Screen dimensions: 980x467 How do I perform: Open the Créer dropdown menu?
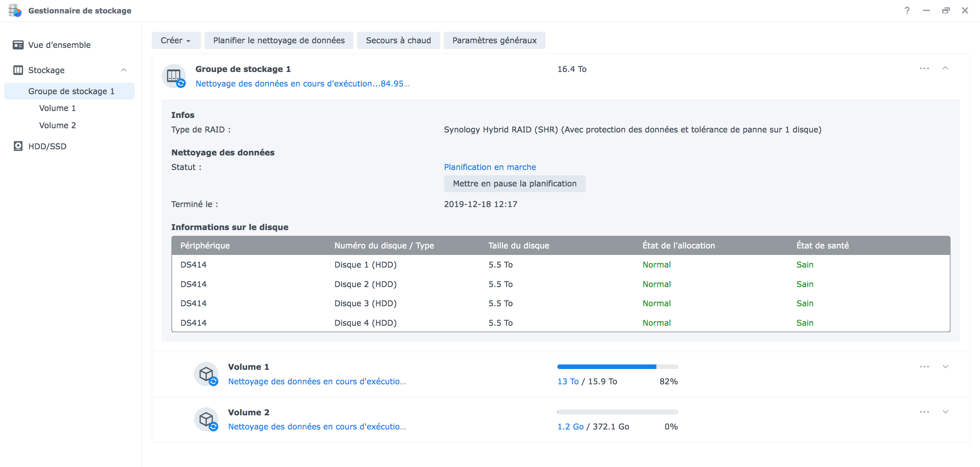pyautogui.click(x=176, y=40)
